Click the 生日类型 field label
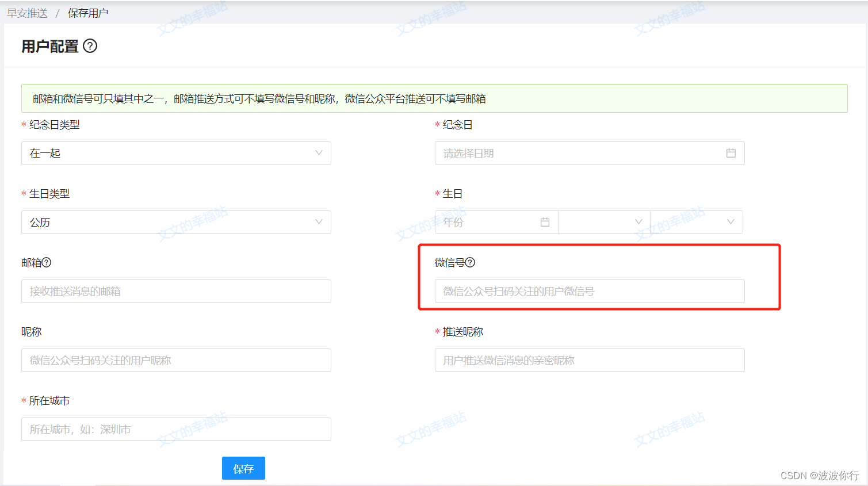The image size is (868, 486). point(49,194)
